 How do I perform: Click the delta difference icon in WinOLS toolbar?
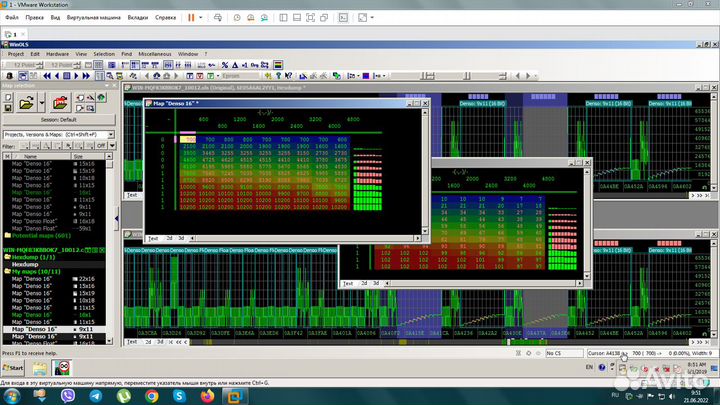click(235, 65)
